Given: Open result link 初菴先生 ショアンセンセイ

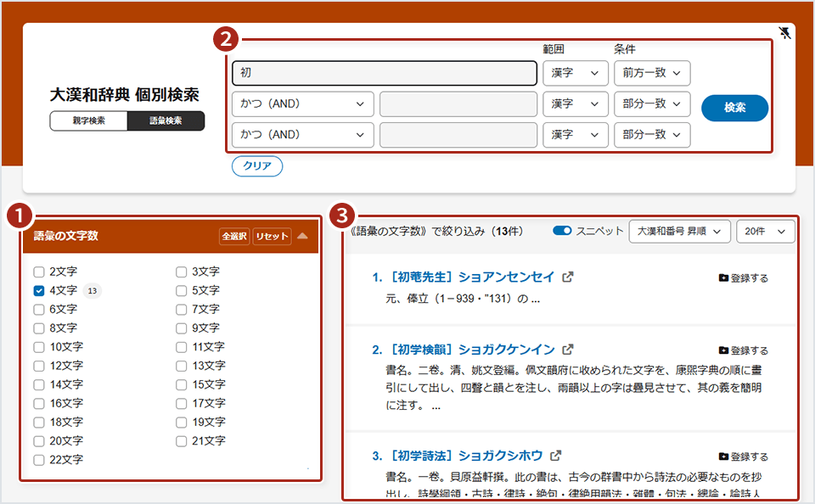Looking at the screenshot, I should [x=471, y=277].
